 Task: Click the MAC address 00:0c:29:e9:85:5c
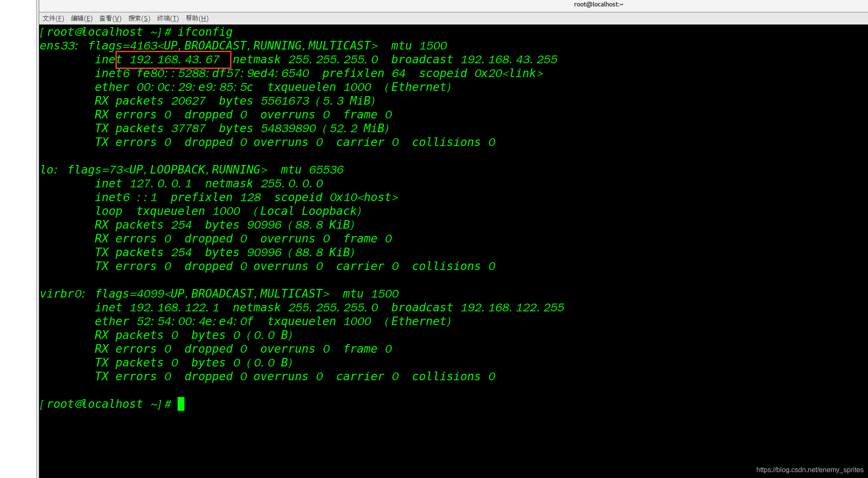[x=195, y=87]
